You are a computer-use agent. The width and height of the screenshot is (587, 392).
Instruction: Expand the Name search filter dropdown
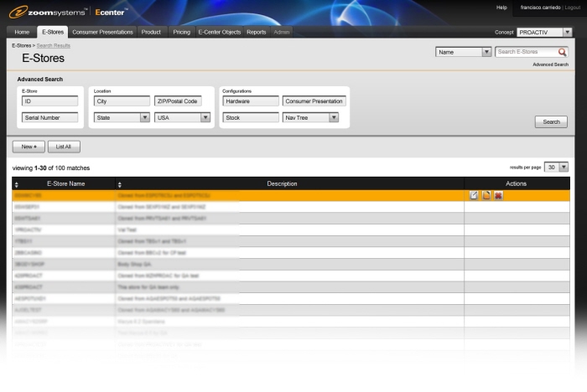(x=486, y=52)
